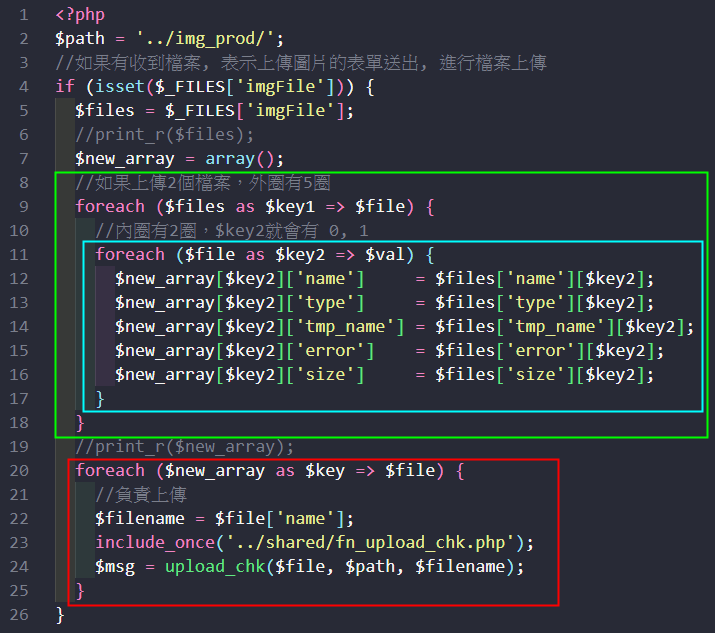
Task: Click the include_once function name
Action: click(x=155, y=542)
